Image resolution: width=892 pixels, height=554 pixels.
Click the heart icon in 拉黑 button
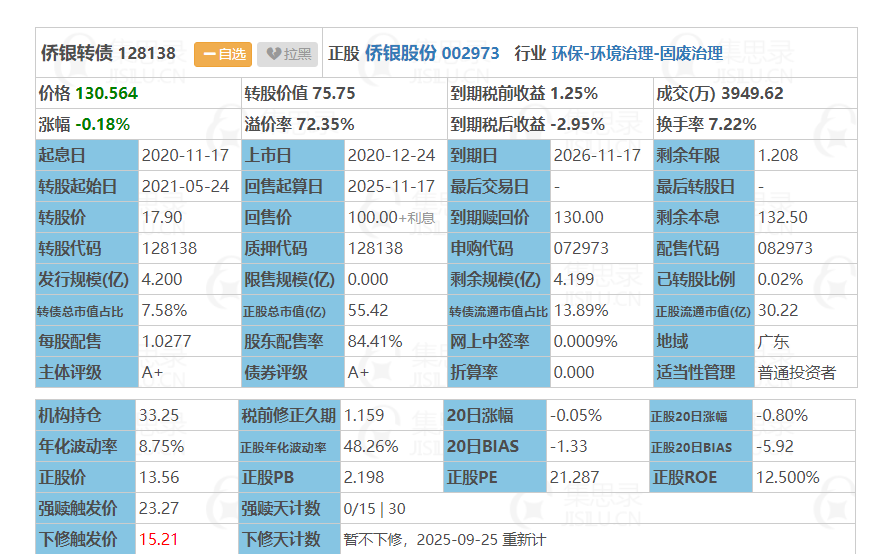[274, 54]
